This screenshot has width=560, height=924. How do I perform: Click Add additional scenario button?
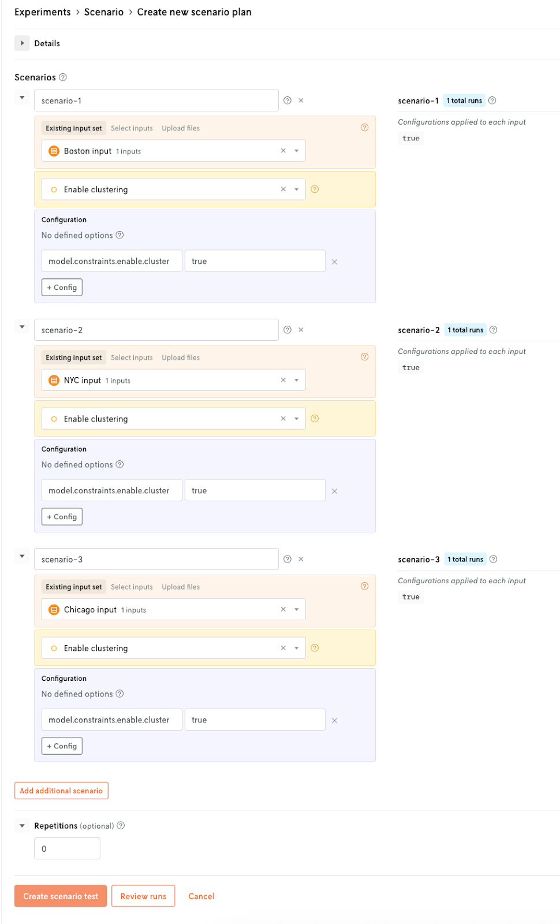pos(61,791)
